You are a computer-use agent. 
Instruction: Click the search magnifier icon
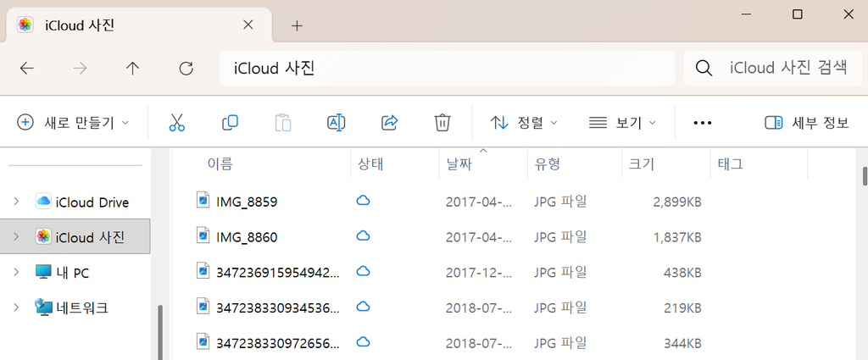(704, 69)
